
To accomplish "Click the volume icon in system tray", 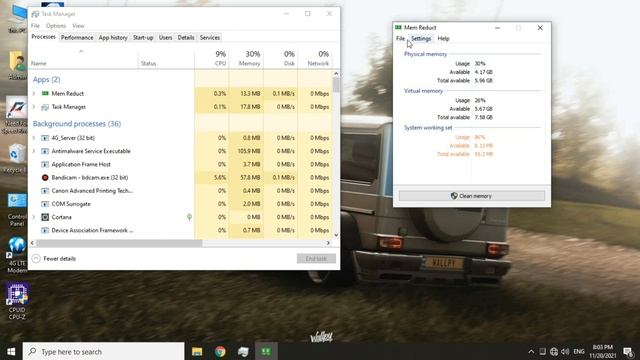I will coord(565,351).
